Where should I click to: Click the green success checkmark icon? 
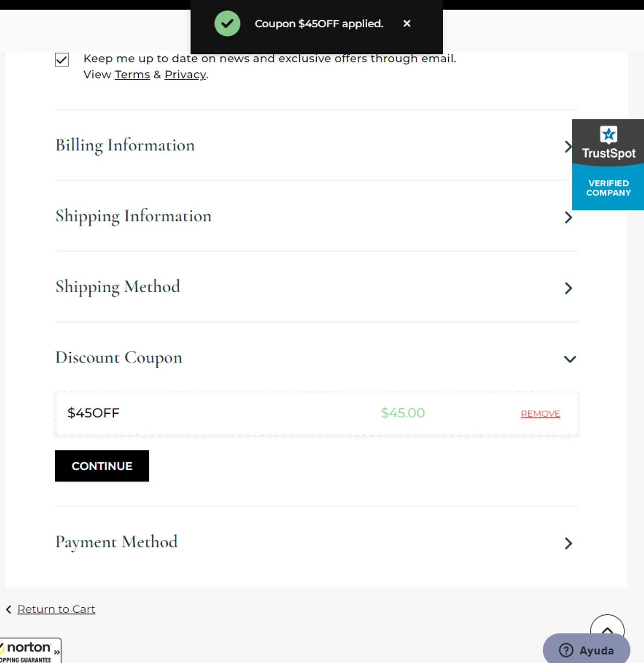pyautogui.click(x=227, y=23)
